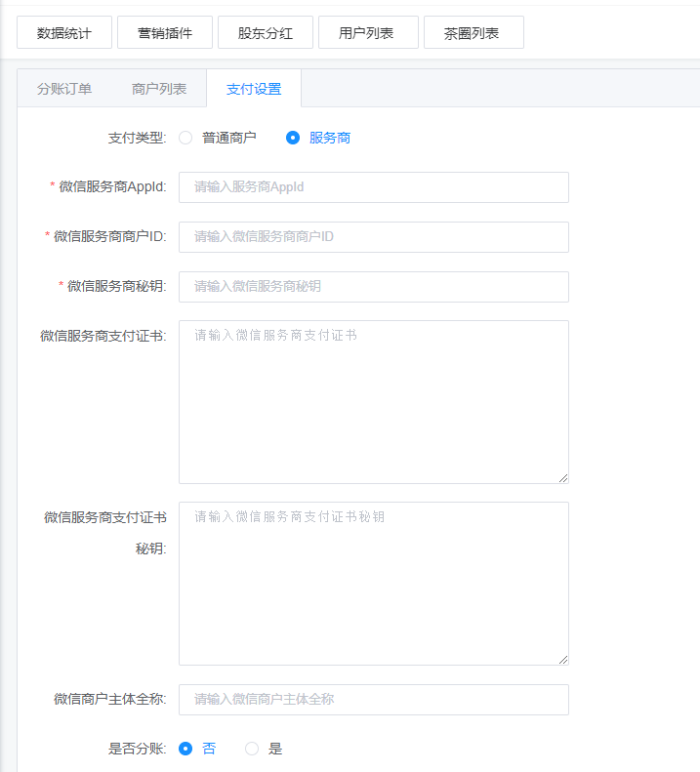This screenshot has height=772, width=700.
Task: Click into the 微信服务商秘钥 field
Action: [x=373, y=287]
